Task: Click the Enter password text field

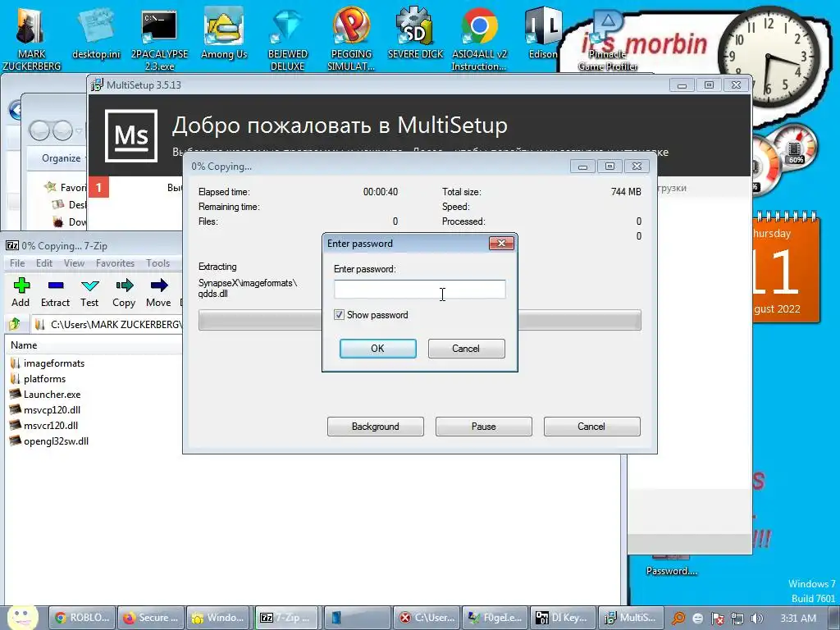Action: point(419,289)
